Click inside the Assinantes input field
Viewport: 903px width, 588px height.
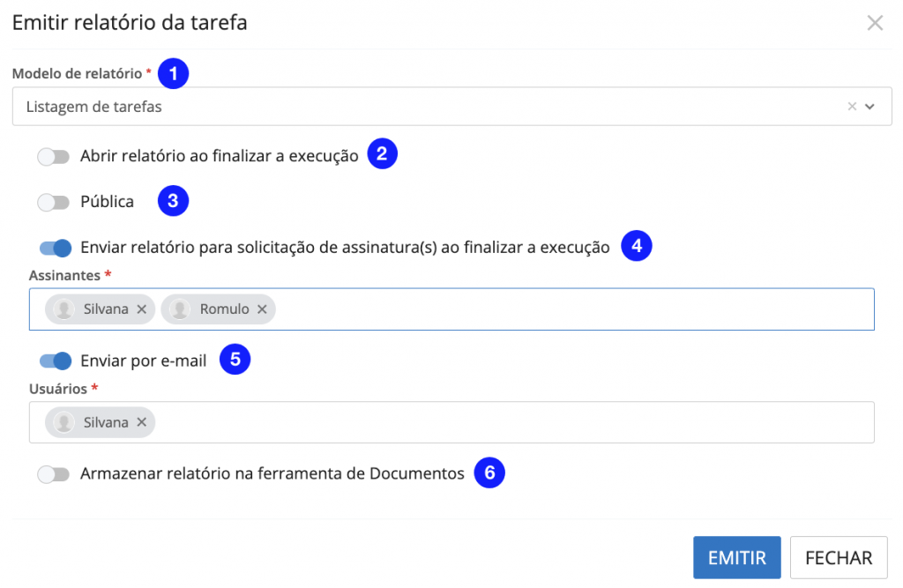point(573,309)
